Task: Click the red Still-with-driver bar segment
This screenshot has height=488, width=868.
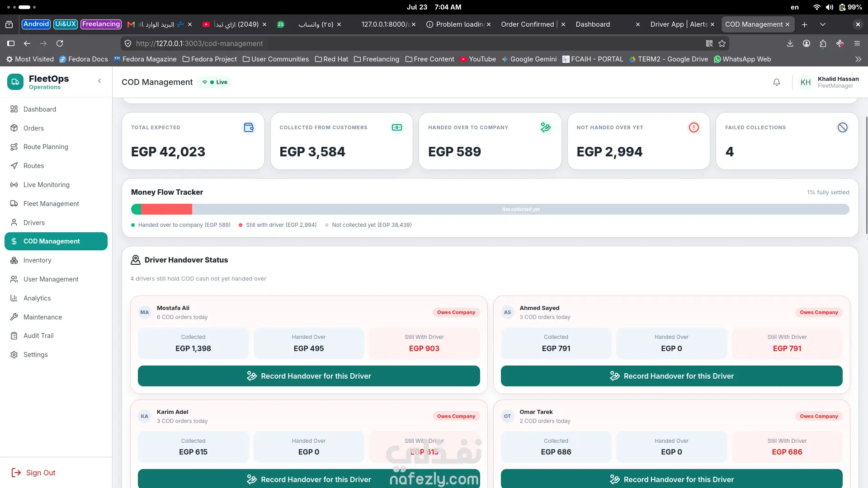Action: [166, 209]
